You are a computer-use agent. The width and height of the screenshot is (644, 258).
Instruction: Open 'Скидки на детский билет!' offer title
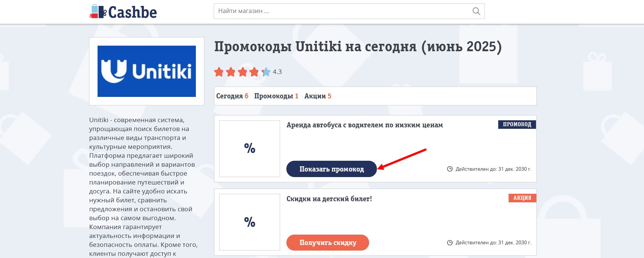(x=329, y=199)
